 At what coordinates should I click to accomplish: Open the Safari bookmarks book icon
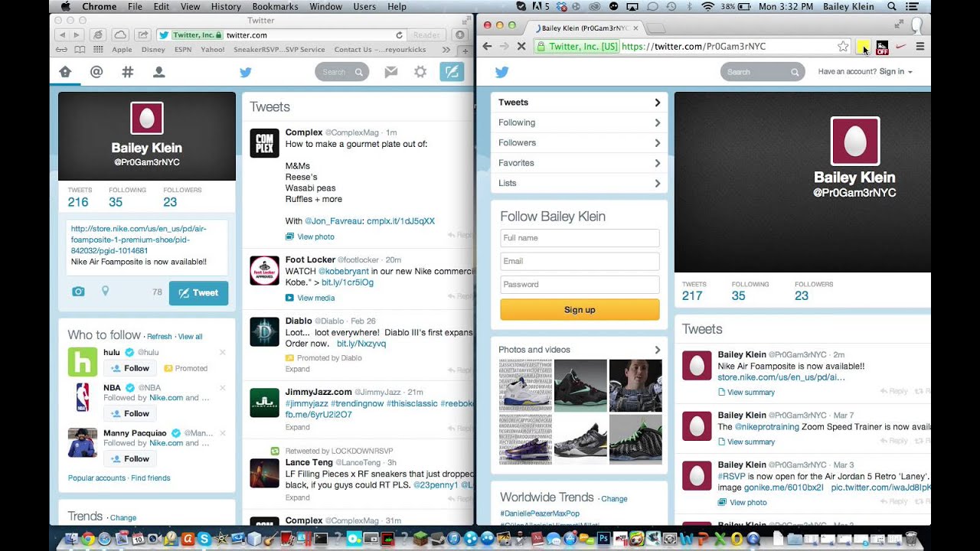[80, 50]
